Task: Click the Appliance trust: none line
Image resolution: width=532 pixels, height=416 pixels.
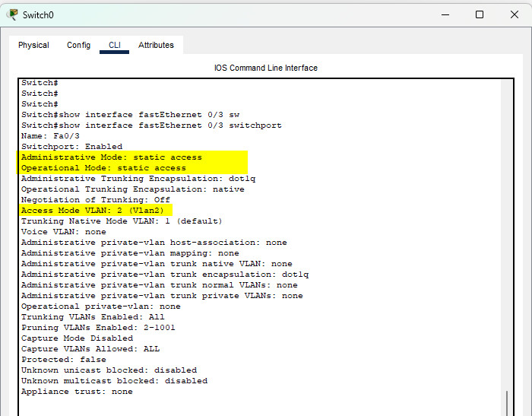Action: click(77, 392)
